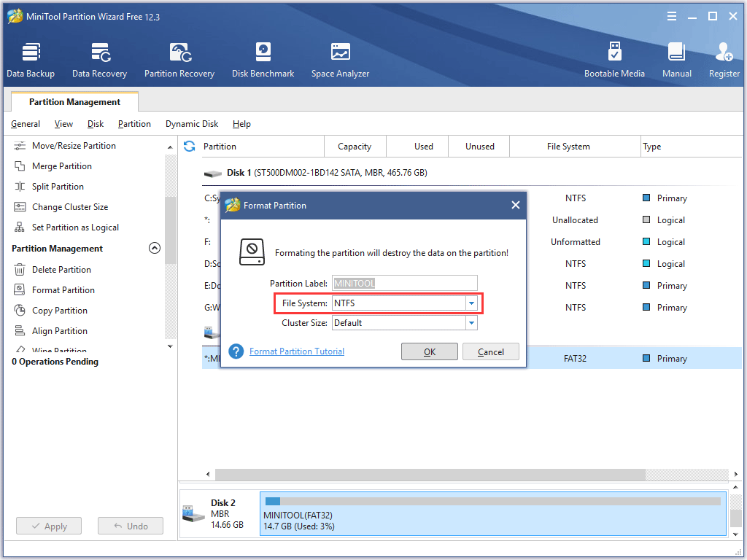The image size is (747, 560).
Task: Open the View menu
Action: point(63,124)
